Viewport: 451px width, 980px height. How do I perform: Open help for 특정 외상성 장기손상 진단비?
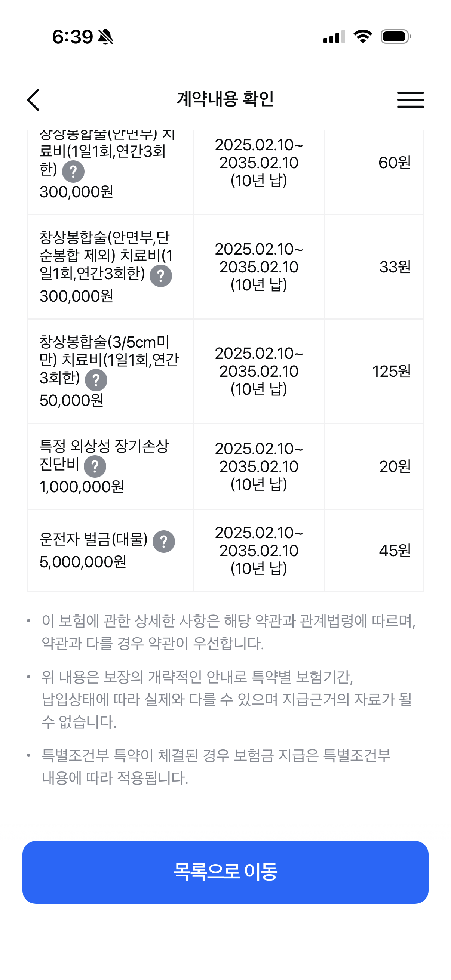pyautogui.click(x=95, y=466)
